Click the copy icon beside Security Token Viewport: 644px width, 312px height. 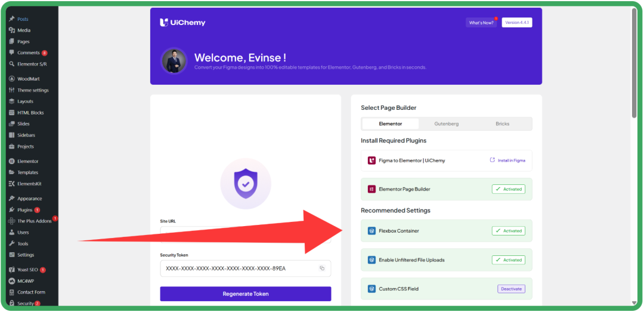(322, 268)
